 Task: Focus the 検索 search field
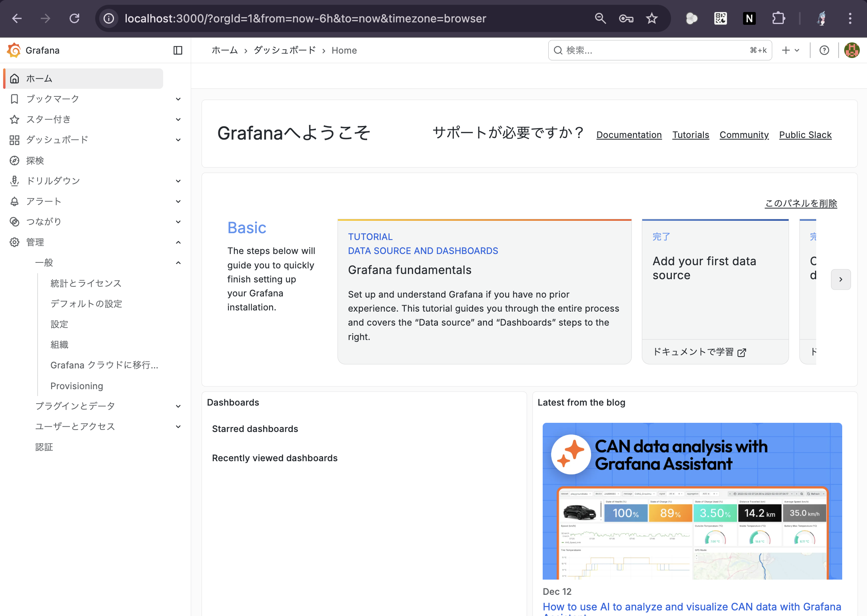coord(656,50)
